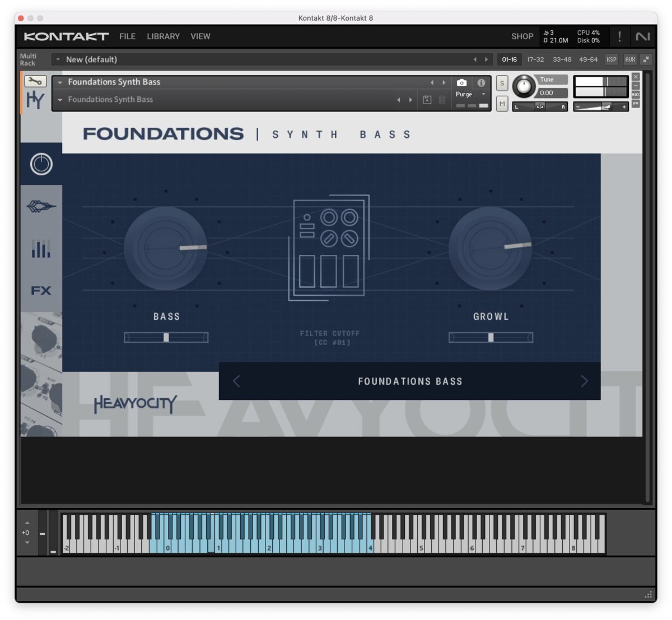
Task: Select the main macro knob page icon
Action: coord(41,164)
